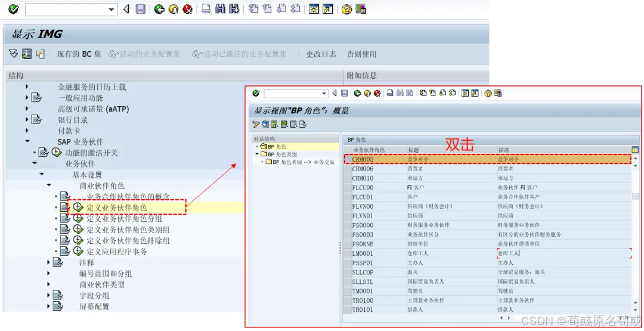Screen dimensions: 644x331
Task: Click Display/Change pencil icon in BP 角色 window
Action: click(256, 124)
